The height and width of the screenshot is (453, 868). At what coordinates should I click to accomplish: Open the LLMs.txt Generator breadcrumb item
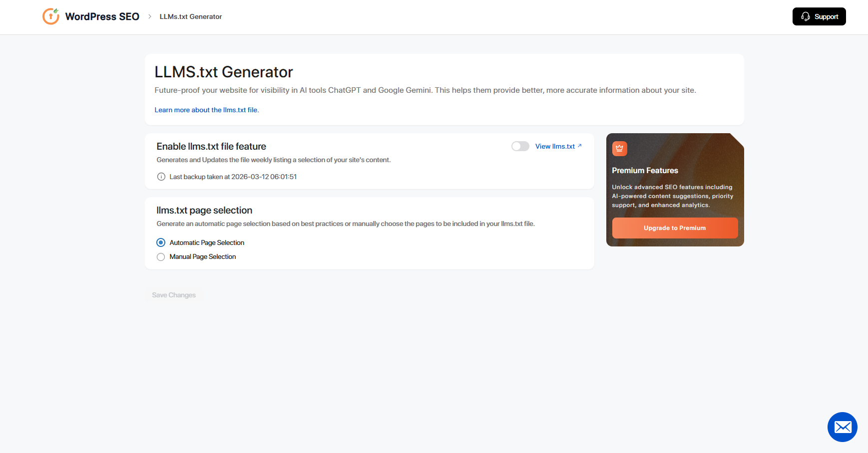click(x=190, y=16)
